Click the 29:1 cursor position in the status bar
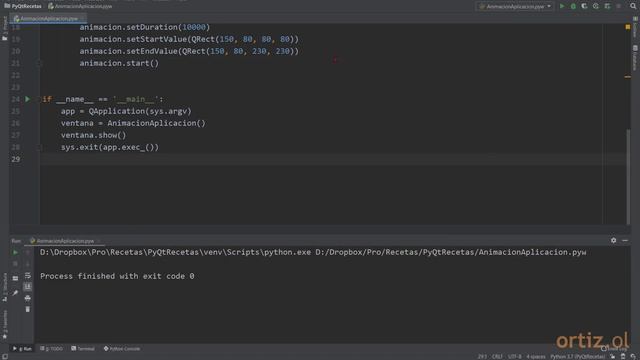This screenshot has width=640, height=360. click(x=482, y=357)
